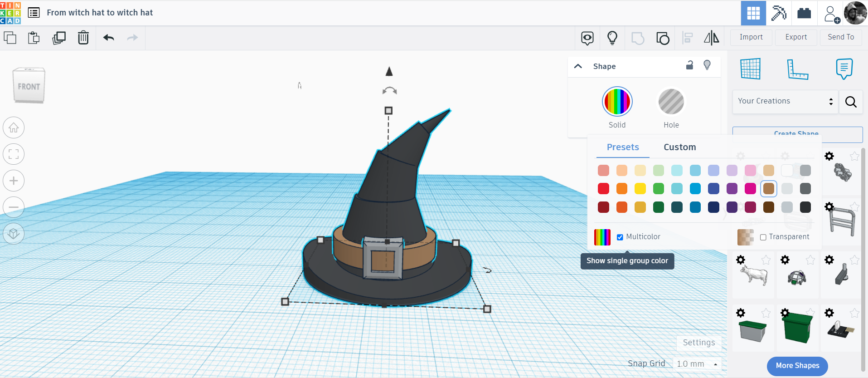
Task: Click the Group shapes icon
Action: [638, 38]
